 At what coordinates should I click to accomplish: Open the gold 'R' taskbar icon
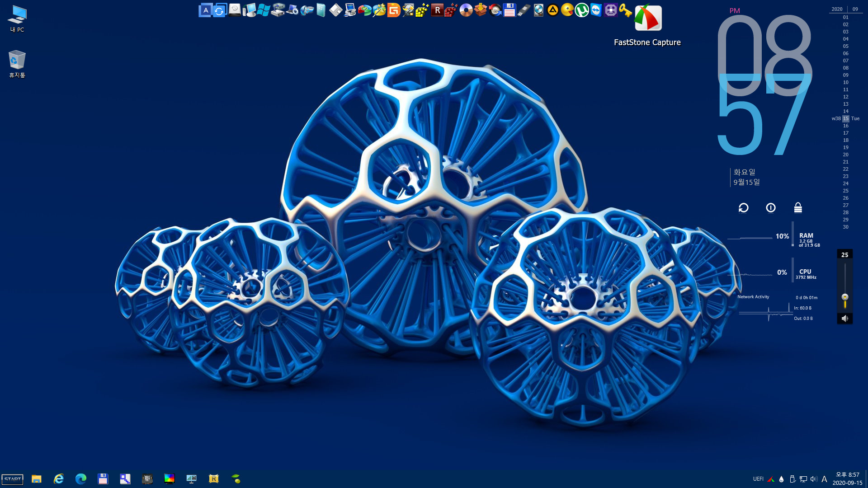pos(214,479)
